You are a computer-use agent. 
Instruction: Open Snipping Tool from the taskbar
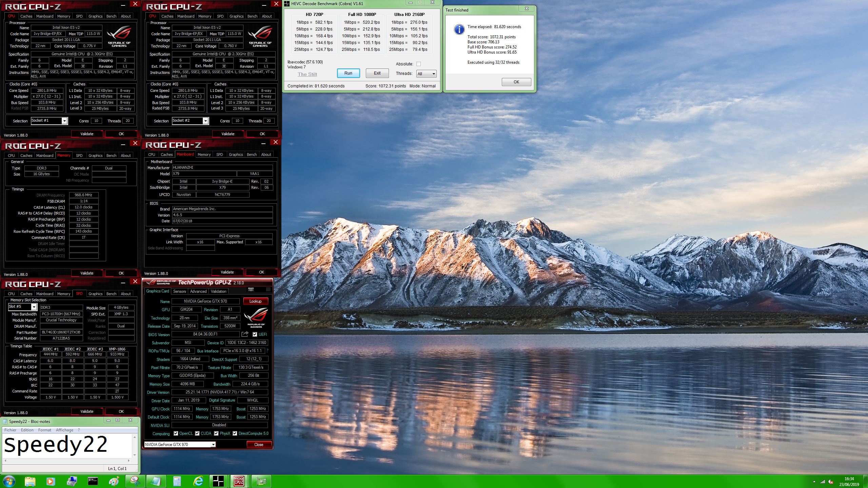(135, 481)
